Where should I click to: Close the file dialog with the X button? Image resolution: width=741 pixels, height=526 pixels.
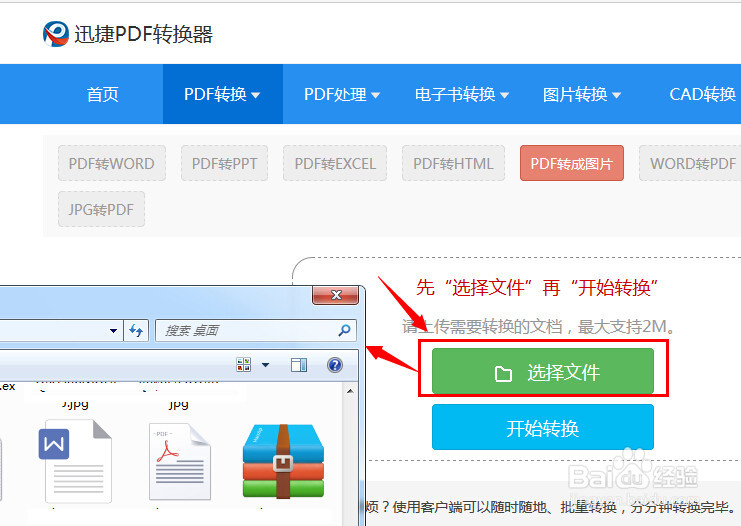[x=336, y=295]
